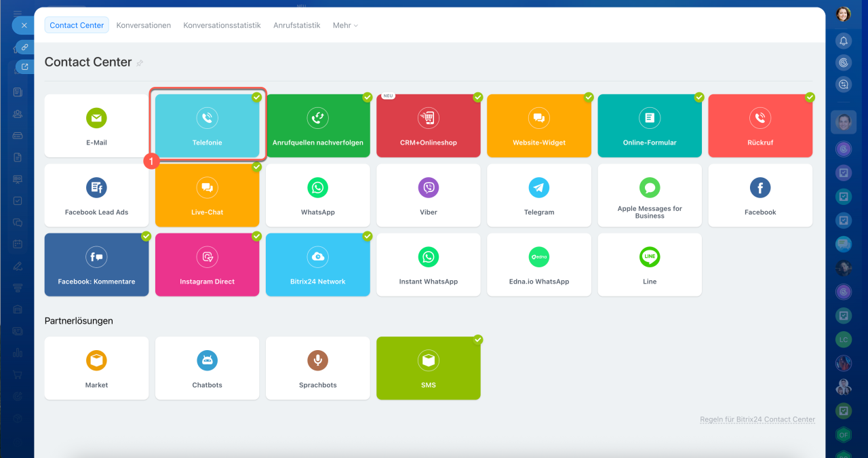Pin the Contact Center page title

tap(140, 63)
